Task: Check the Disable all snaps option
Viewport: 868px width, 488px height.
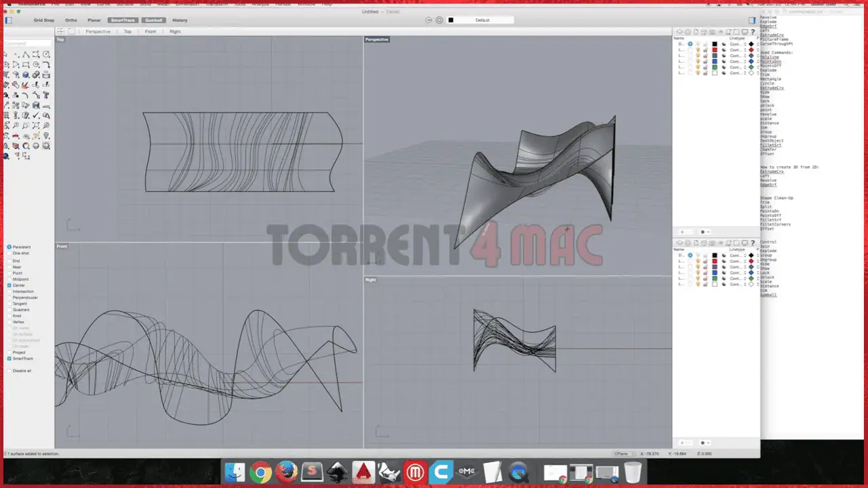Action: tap(9, 371)
